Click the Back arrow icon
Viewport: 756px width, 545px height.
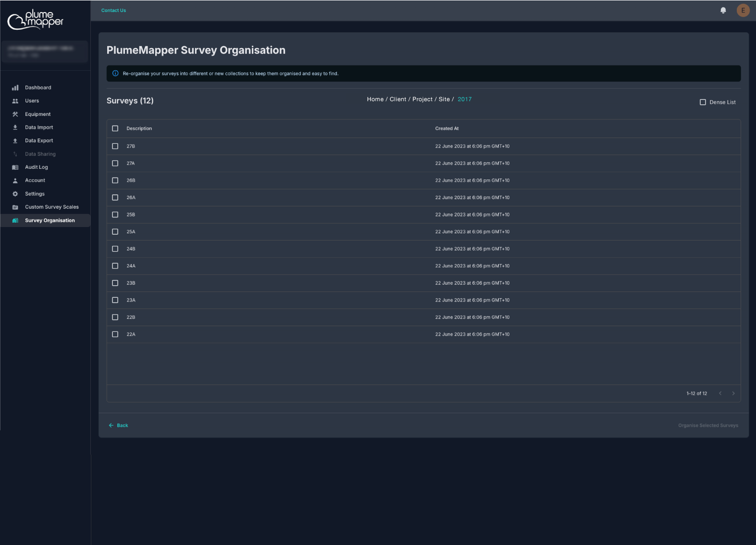point(111,426)
